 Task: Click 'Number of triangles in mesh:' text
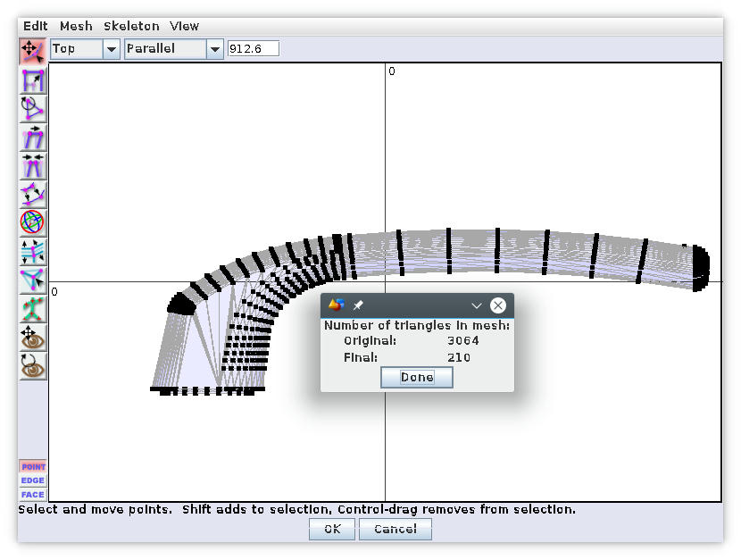[x=417, y=326]
